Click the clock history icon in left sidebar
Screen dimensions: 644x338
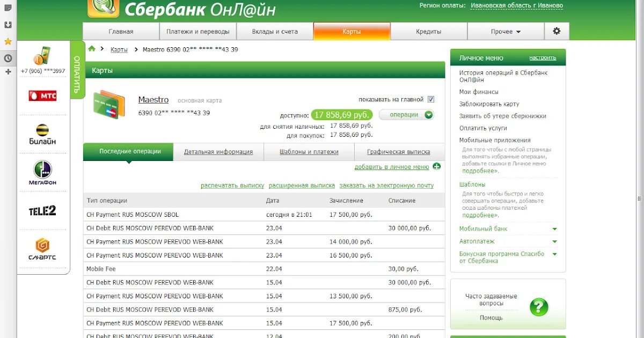point(8,58)
